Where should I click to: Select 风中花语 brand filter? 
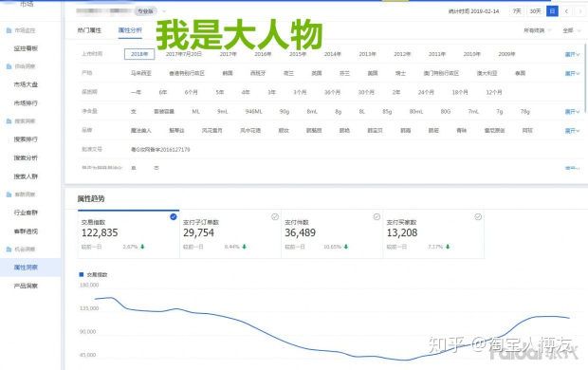coord(250,130)
